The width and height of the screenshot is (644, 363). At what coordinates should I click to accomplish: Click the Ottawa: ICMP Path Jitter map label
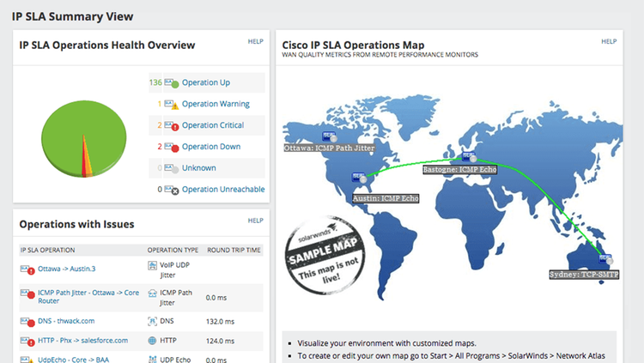coord(329,148)
